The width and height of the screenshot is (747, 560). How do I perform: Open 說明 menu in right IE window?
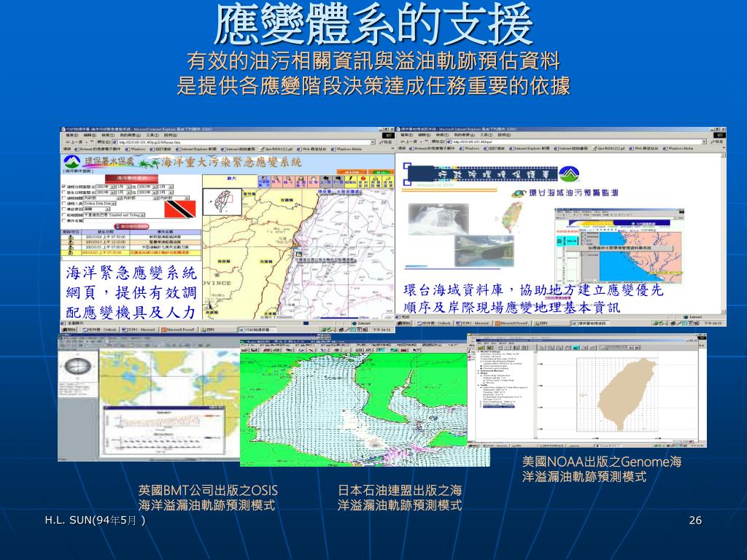504,135
